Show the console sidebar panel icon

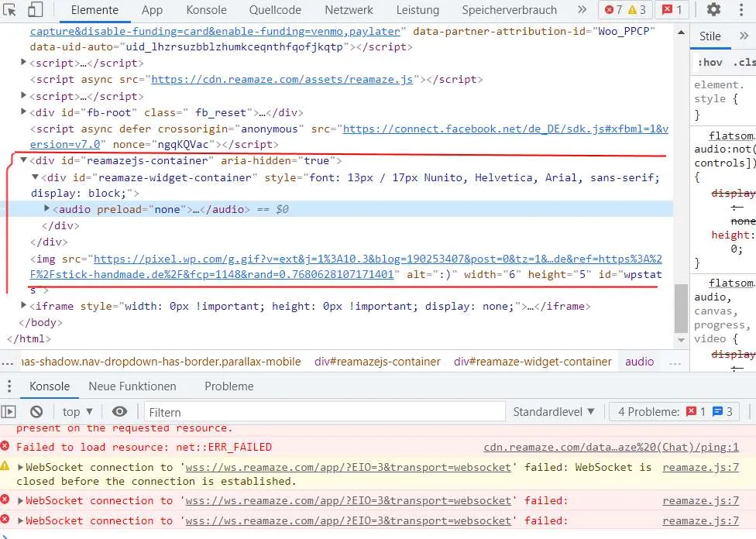[9, 412]
